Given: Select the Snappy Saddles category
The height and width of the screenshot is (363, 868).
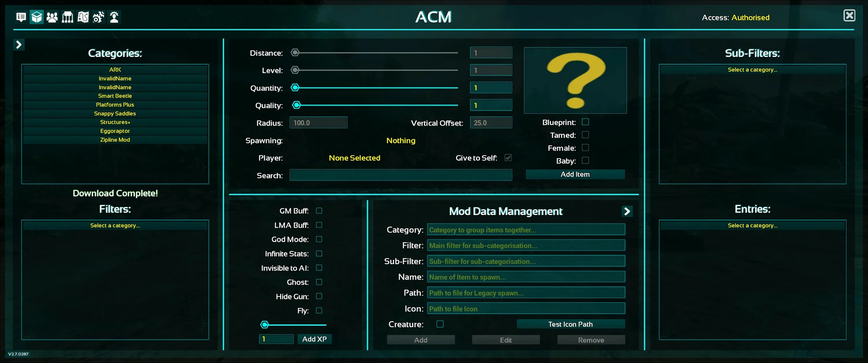Looking at the screenshot, I should point(115,114).
